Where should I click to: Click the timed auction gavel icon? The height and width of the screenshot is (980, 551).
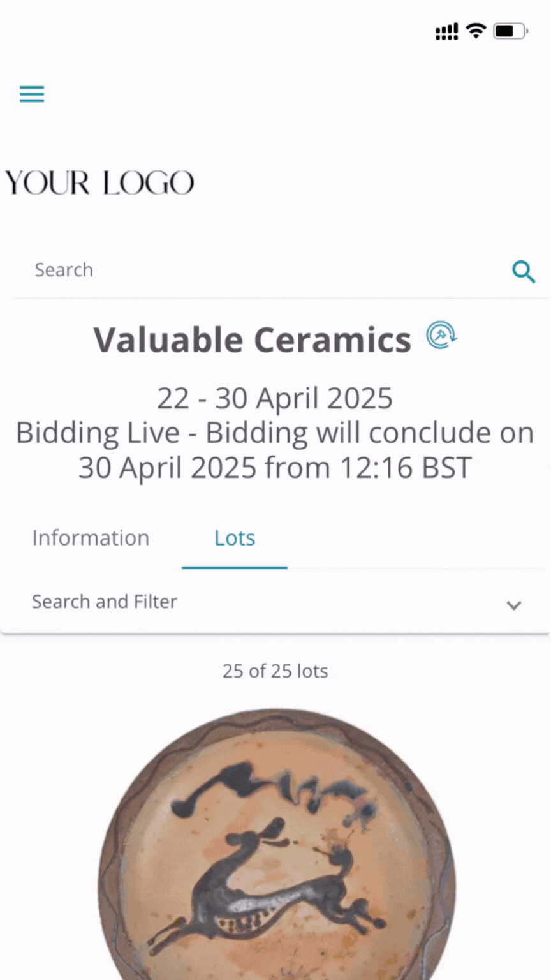click(x=441, y=335)
